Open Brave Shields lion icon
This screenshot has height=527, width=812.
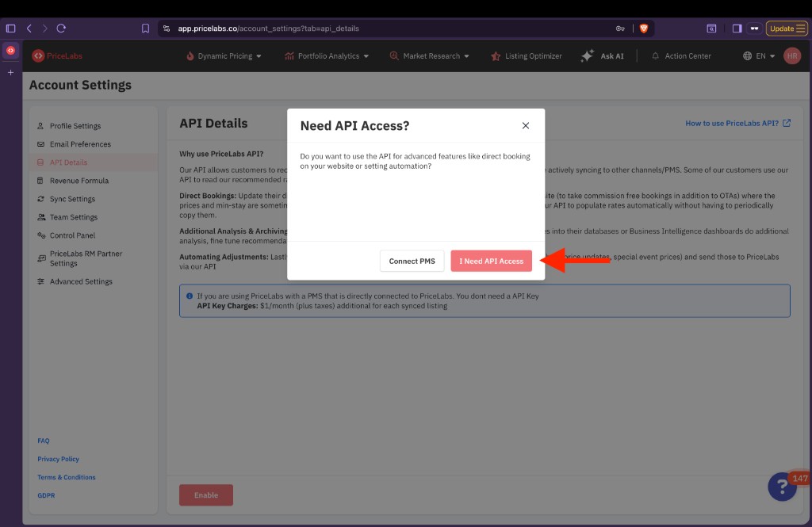point(644,29)
